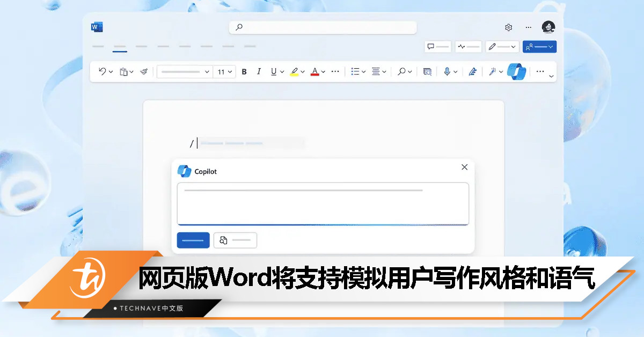Click the blue Share button
The image size is (644, 337).
pyautogui.click(x=539, y=47)
